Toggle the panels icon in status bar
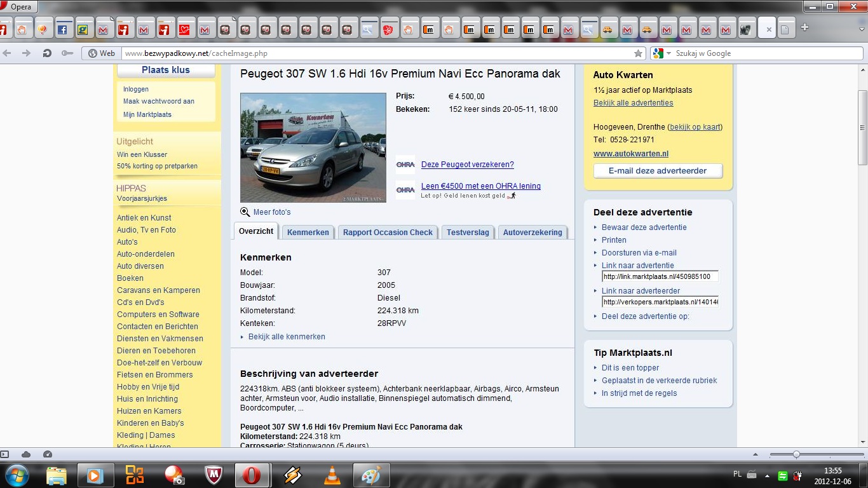 coord(5,454)
